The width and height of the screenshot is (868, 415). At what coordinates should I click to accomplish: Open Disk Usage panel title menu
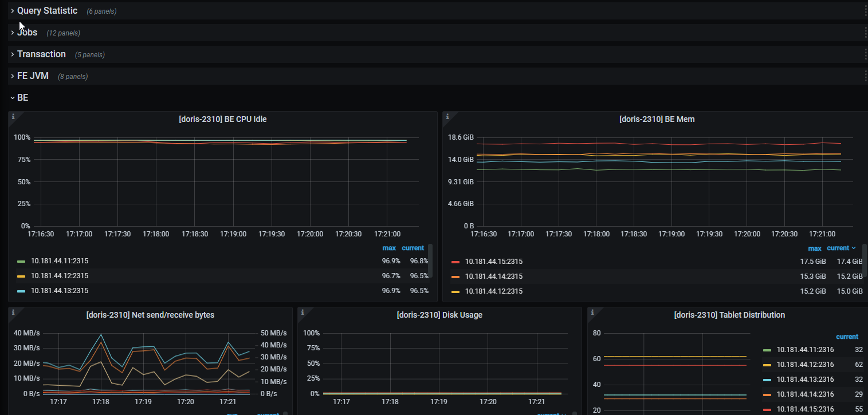click(x=439, y=315)
